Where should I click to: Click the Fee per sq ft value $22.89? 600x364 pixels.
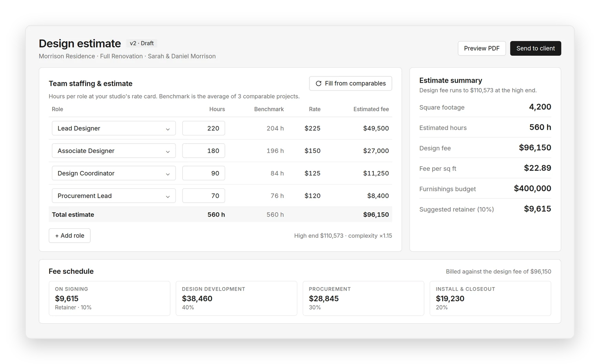tap(537, 168)
